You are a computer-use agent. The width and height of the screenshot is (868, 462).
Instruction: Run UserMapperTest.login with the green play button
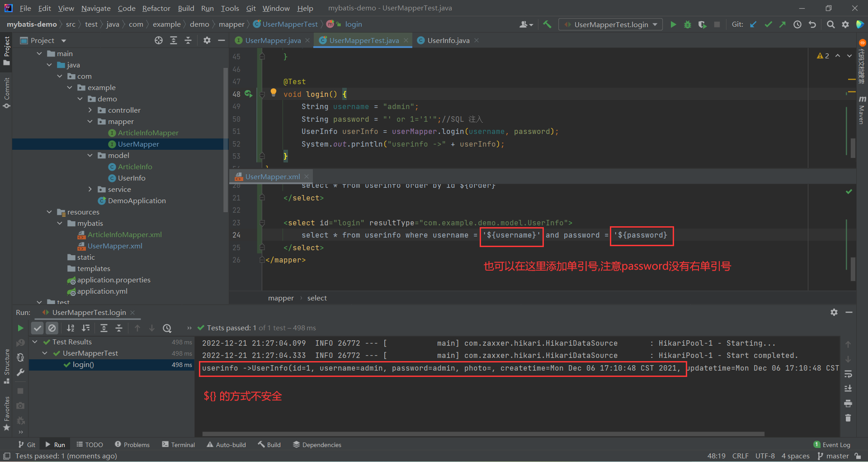coord(673,24)
